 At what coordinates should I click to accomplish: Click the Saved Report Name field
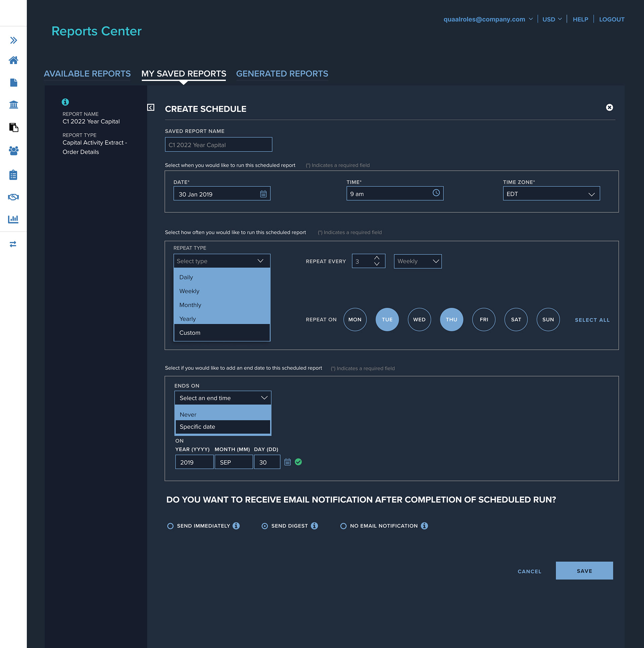218,145
